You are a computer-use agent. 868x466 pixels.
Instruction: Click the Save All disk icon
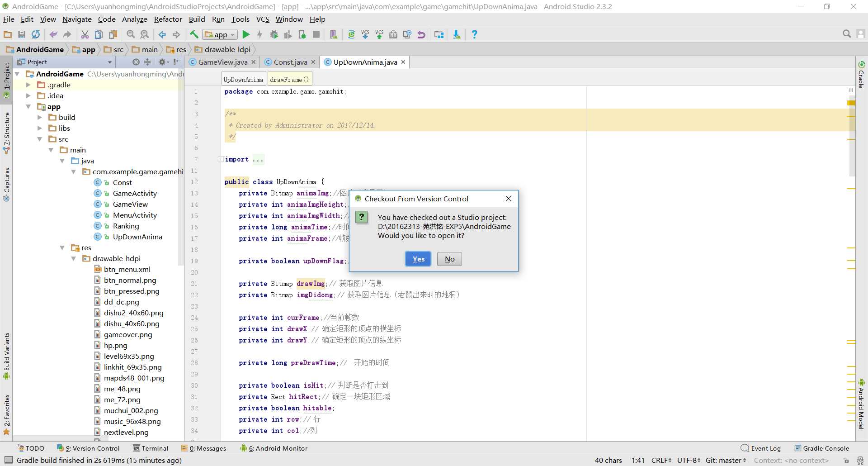click(x=21, y=34)
